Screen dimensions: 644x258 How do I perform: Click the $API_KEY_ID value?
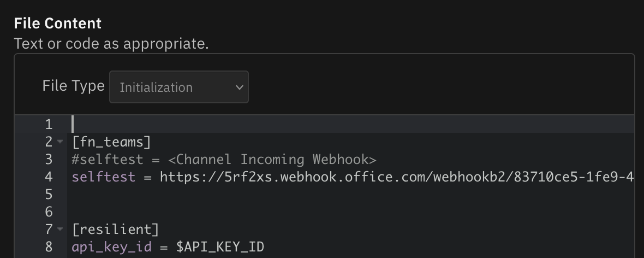(220, 247)
